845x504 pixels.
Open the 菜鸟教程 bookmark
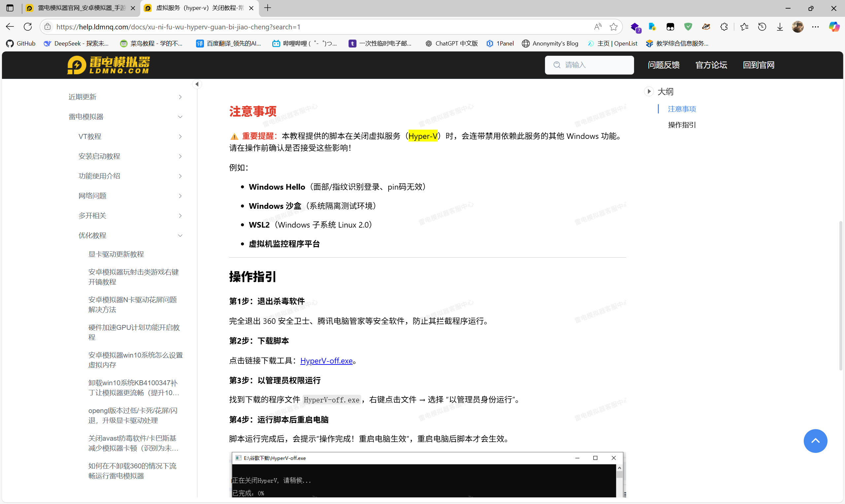(151, 44)
